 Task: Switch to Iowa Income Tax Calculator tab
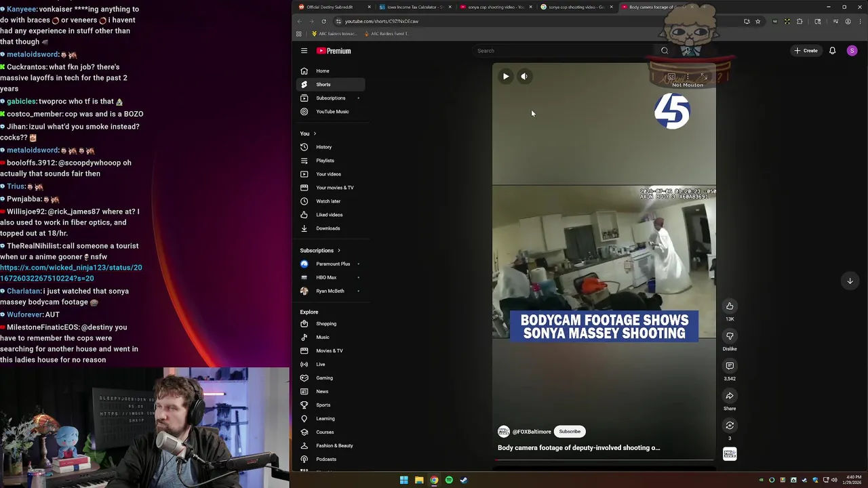click(415, 7)
